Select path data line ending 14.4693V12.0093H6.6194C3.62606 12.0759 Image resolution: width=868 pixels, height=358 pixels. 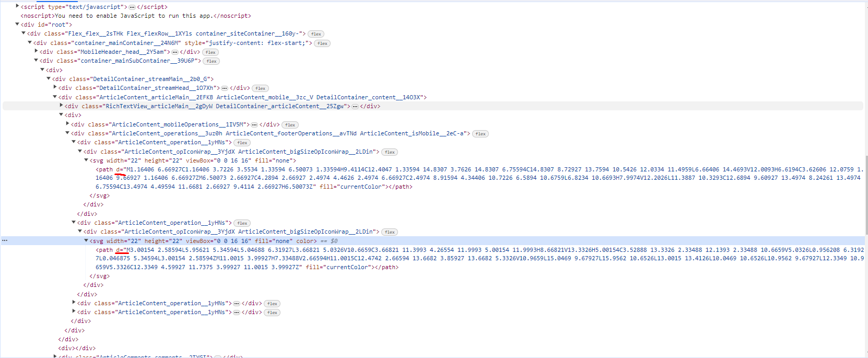479,169
